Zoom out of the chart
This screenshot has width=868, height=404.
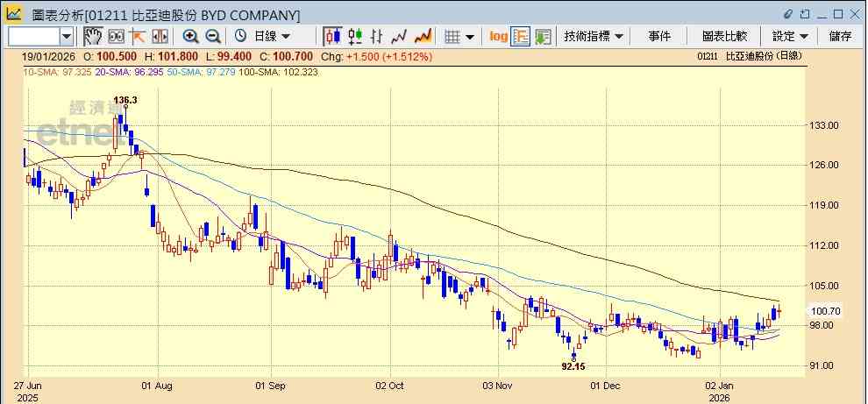[213, 37]
